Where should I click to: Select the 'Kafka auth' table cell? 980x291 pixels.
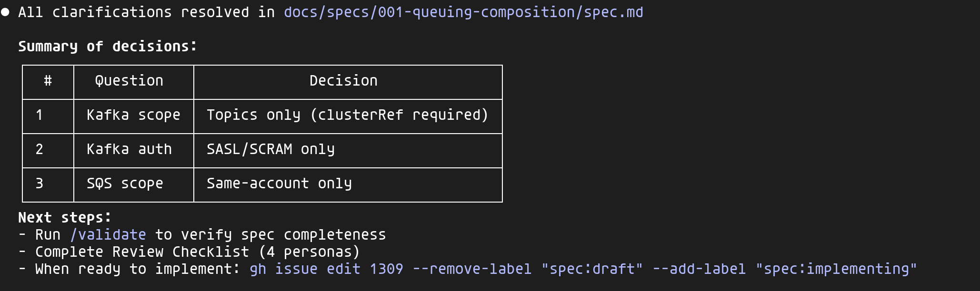pyautogui.click(x=129, y=149)
